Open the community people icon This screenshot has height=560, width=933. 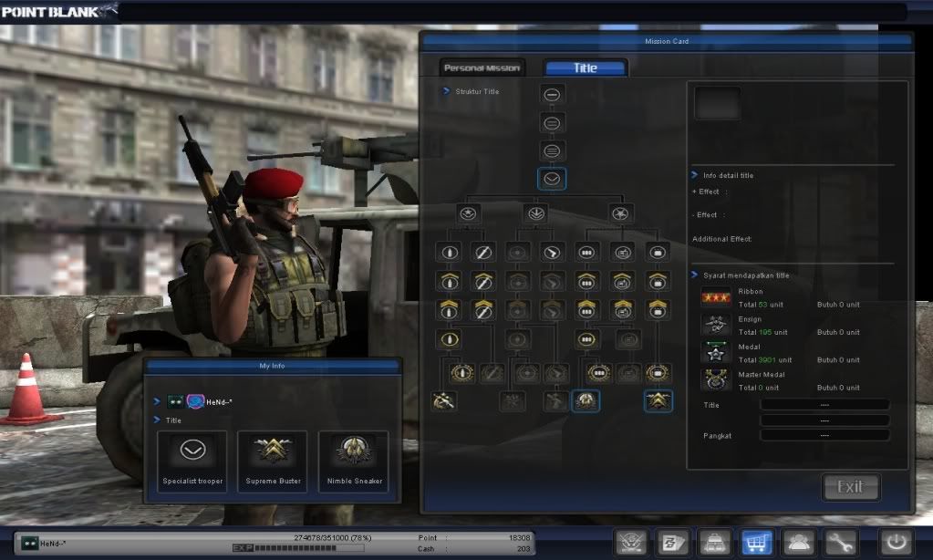[799, 542]
